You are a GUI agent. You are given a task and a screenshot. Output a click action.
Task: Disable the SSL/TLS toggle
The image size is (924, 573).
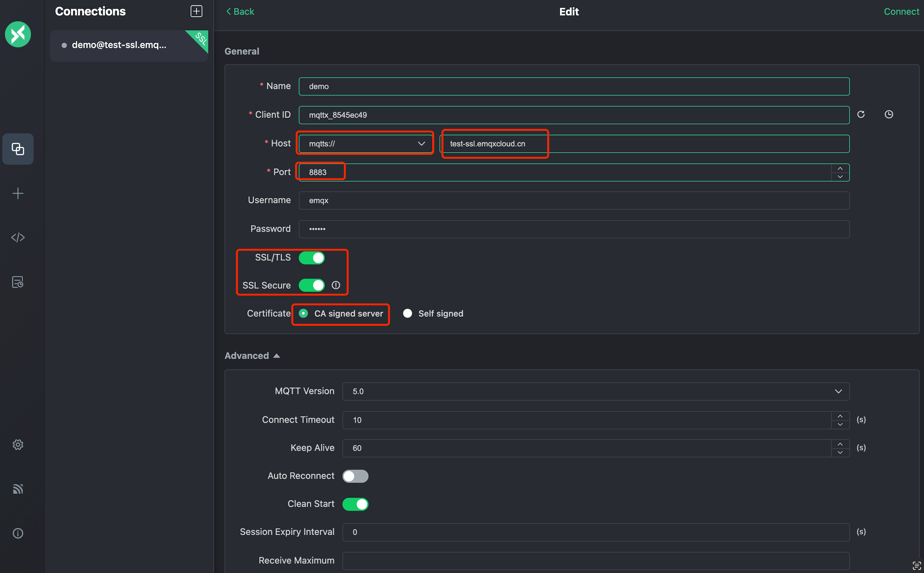click(311, 258)
